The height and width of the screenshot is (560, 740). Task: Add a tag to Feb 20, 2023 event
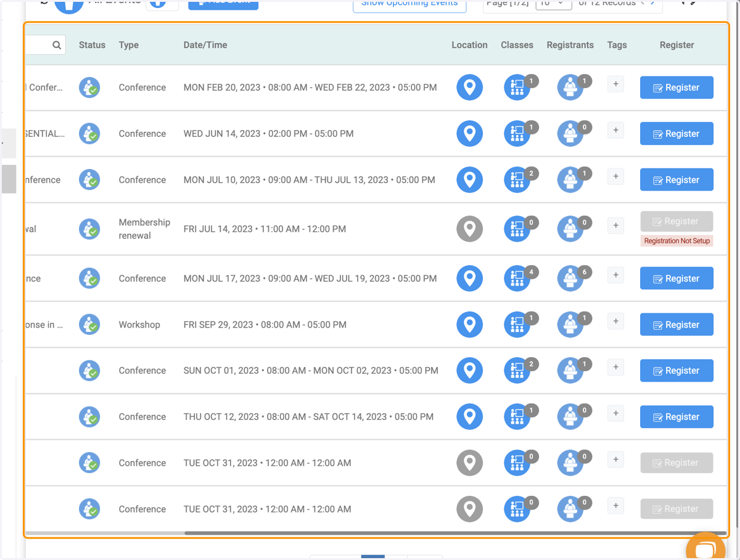(615, 84)
